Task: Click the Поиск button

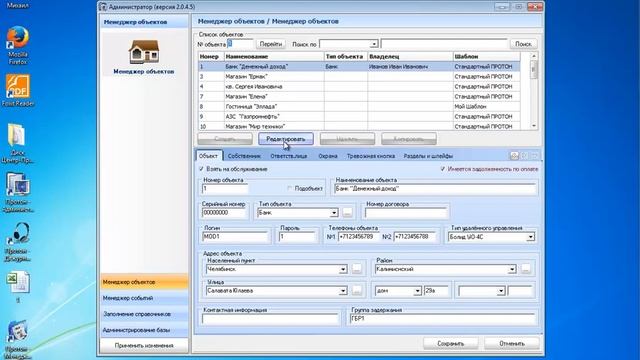Action: pos(523,44)
